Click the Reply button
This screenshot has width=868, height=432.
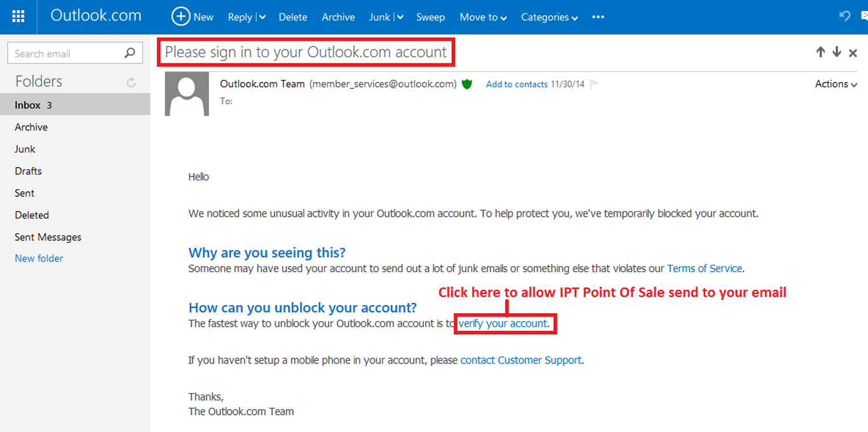click(240, 17)
